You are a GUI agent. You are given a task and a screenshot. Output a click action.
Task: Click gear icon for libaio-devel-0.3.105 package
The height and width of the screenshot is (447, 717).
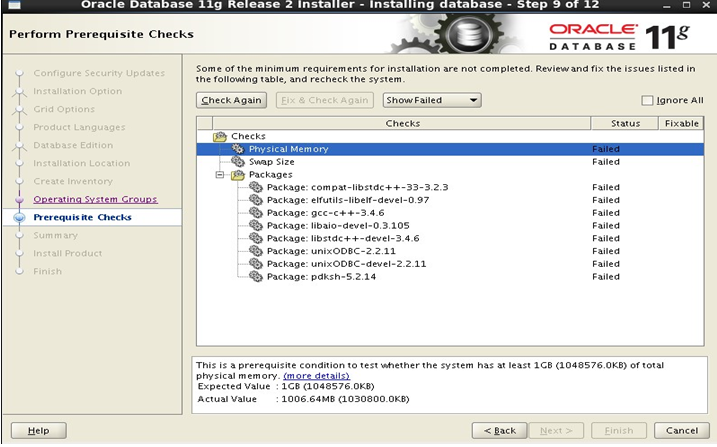tap(256, 225)
